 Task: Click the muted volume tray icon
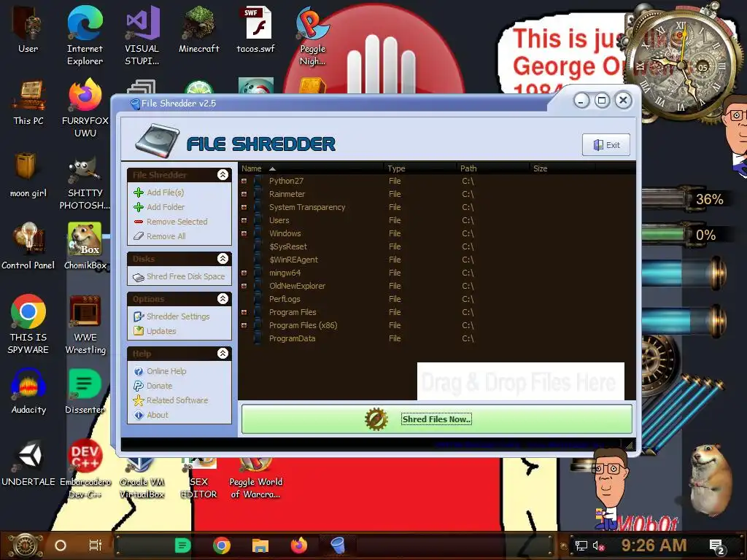tap(598, 545)
